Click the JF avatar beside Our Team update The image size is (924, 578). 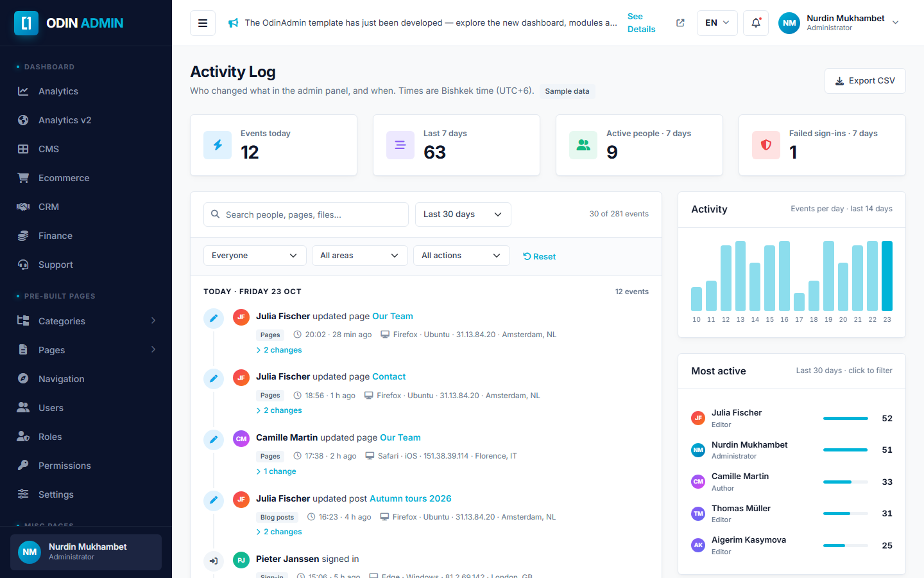241,317
